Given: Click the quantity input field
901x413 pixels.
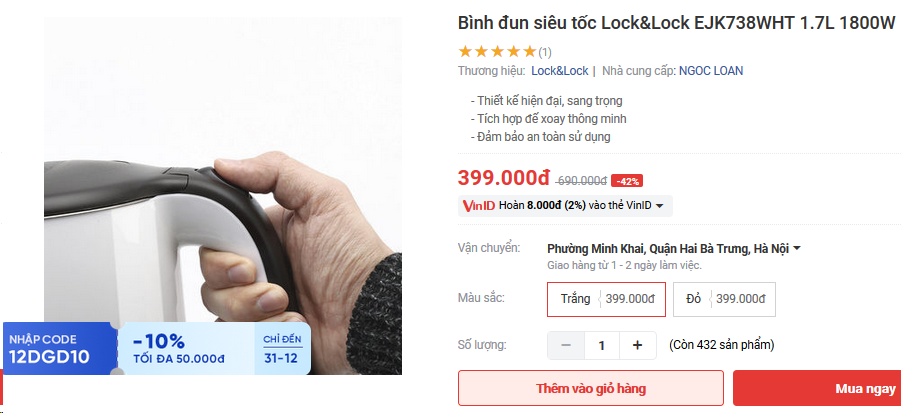Looking at the screenshot, I should [602, 345].
